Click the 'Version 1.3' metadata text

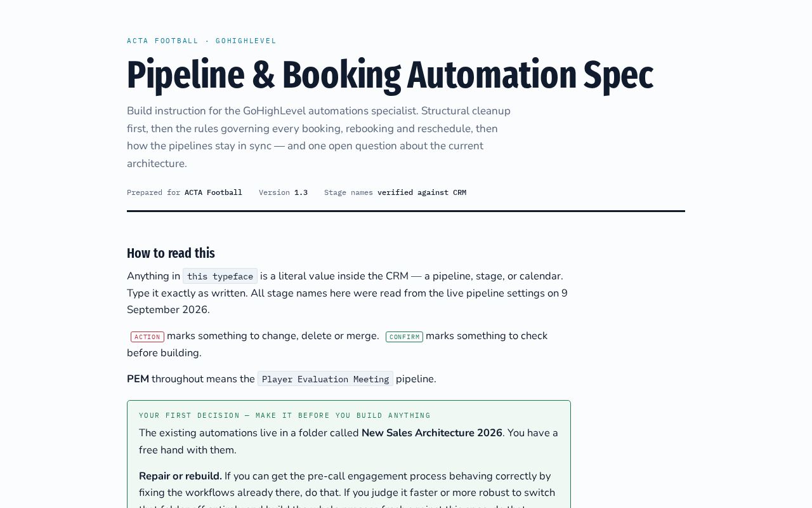(x=283, y=192)
